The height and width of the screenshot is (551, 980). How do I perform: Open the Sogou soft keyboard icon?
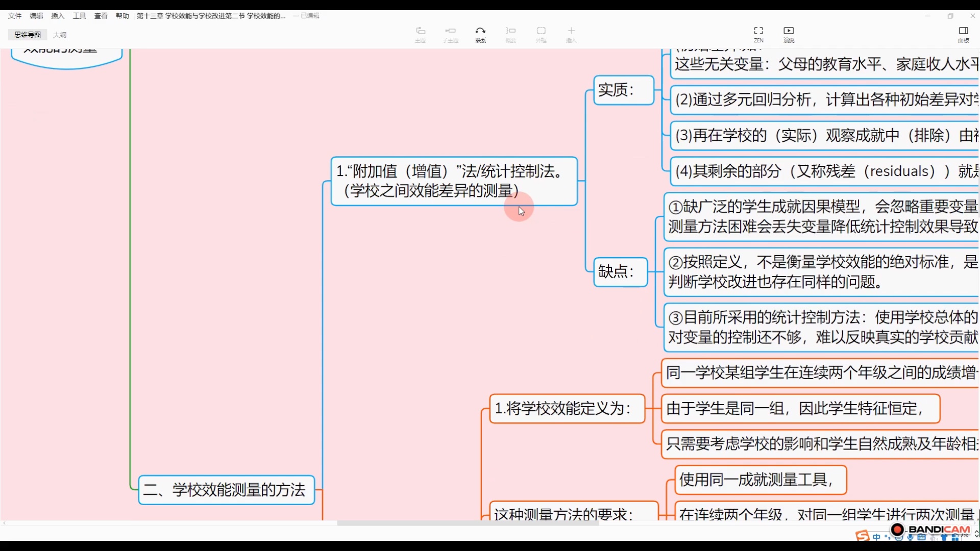click(x=922, y=537)
